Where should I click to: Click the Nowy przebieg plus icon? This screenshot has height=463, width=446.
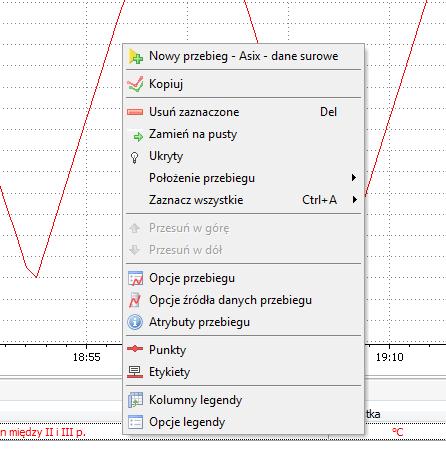tap(135, 56)
